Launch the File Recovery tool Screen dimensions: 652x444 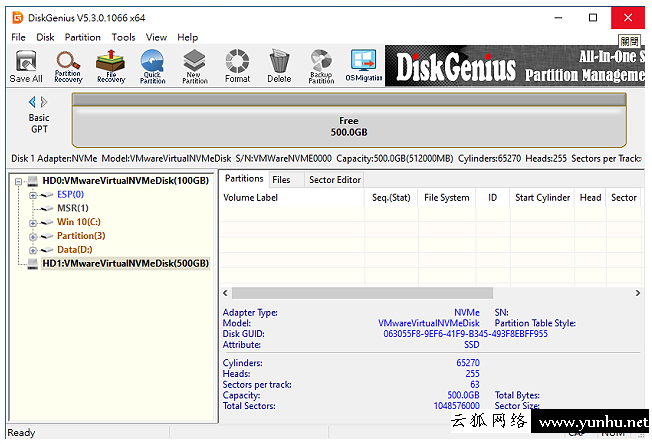tap(111, 67)
